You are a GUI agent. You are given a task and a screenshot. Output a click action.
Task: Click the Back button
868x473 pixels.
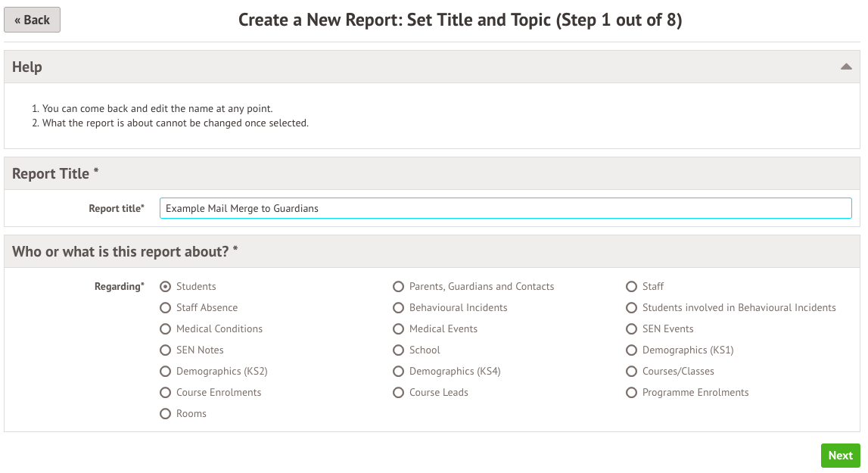tap(32, 20)
